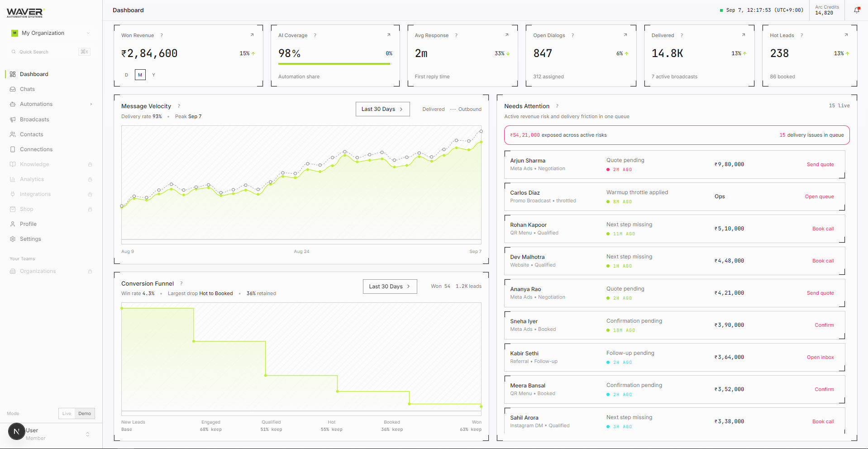Click the locked Knowledge sidebar item

(x=51, y=164)
